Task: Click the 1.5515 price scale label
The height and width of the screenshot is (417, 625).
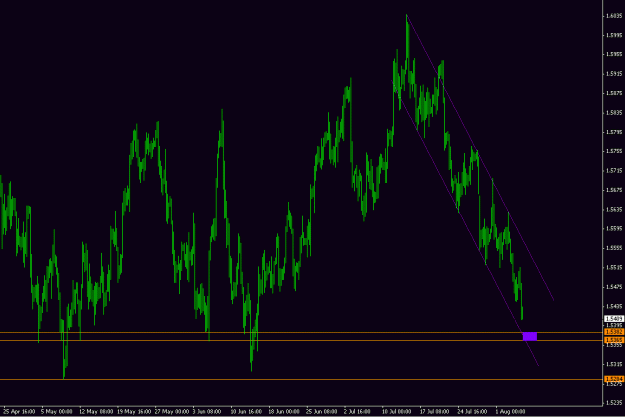Action: click(x=614, y=267)
